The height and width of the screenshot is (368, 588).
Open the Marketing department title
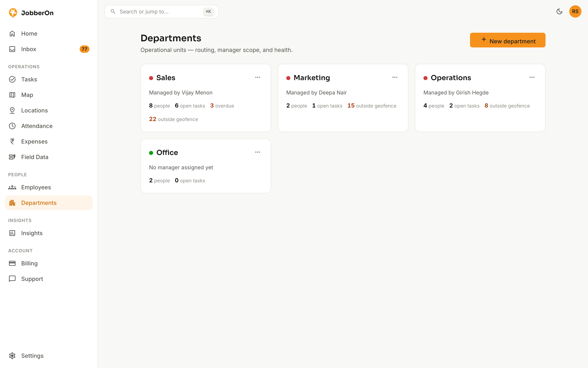pyautogui.click(x=312, y=78)
